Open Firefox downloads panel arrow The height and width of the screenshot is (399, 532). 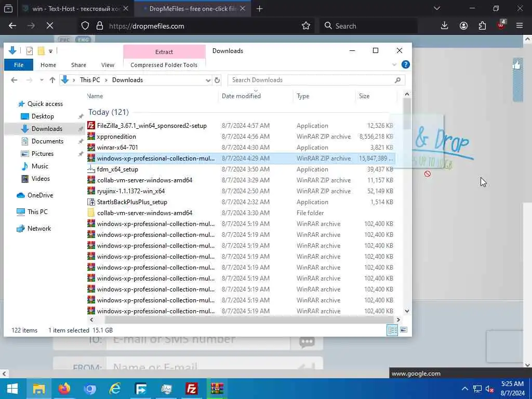tap(445, 26)
